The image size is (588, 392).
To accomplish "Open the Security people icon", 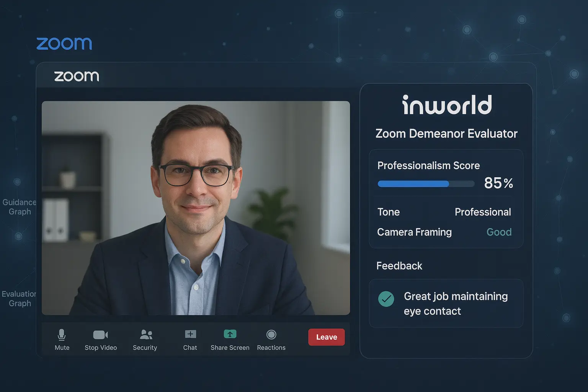I will [x=146, y=335].
